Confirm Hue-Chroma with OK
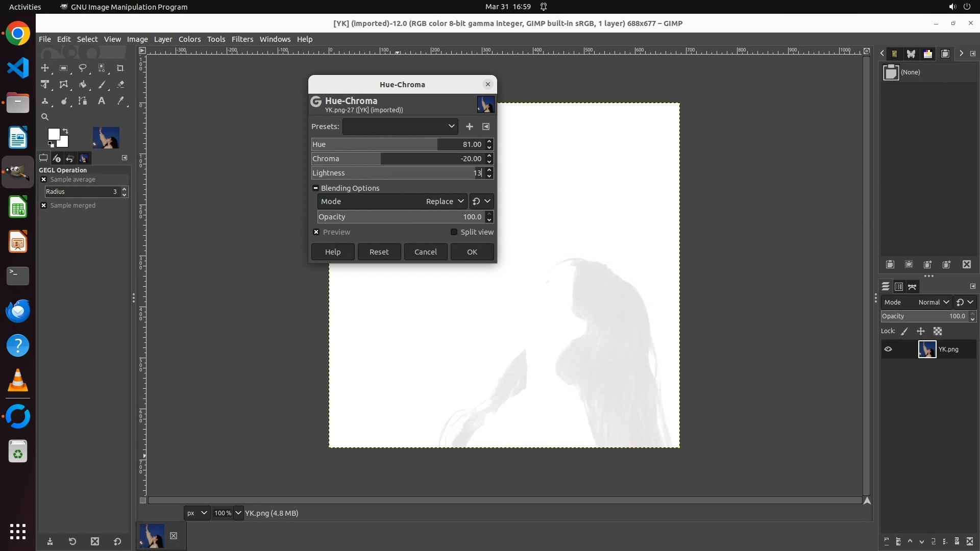 point(472,252)
